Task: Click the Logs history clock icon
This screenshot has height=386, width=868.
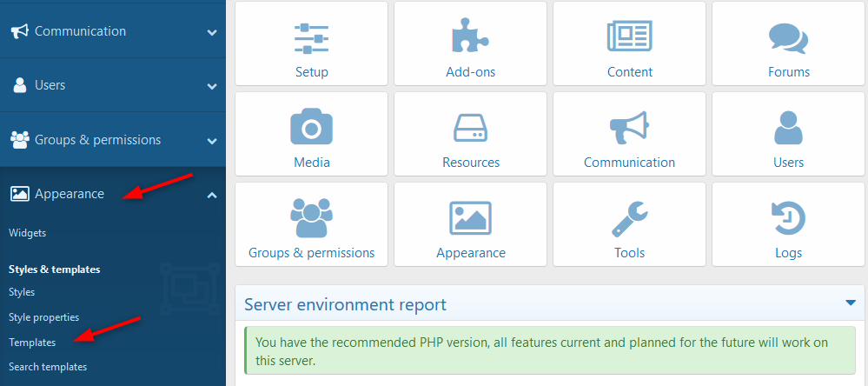Action: [x=788, y=218]
